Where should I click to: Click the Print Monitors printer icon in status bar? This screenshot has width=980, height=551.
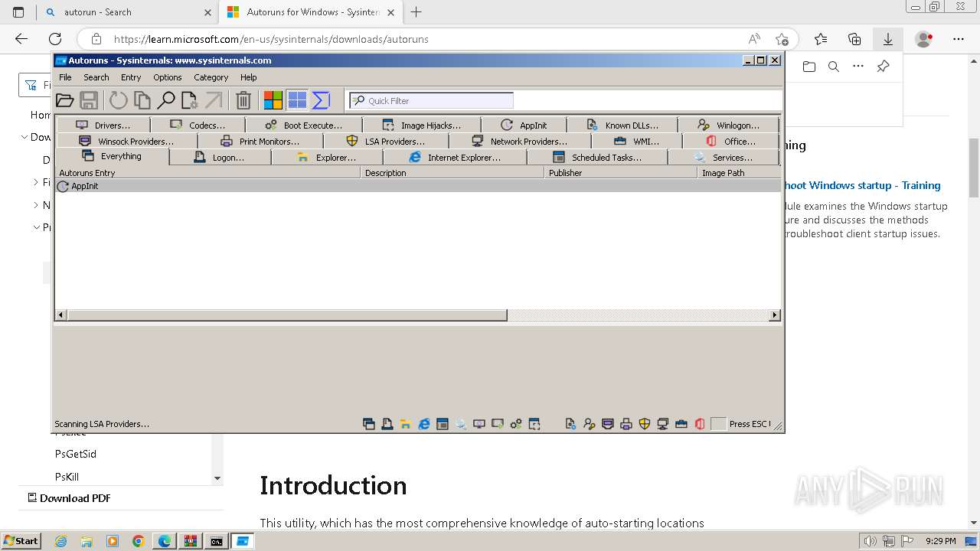pyautogui.click(x=626, y=424)
